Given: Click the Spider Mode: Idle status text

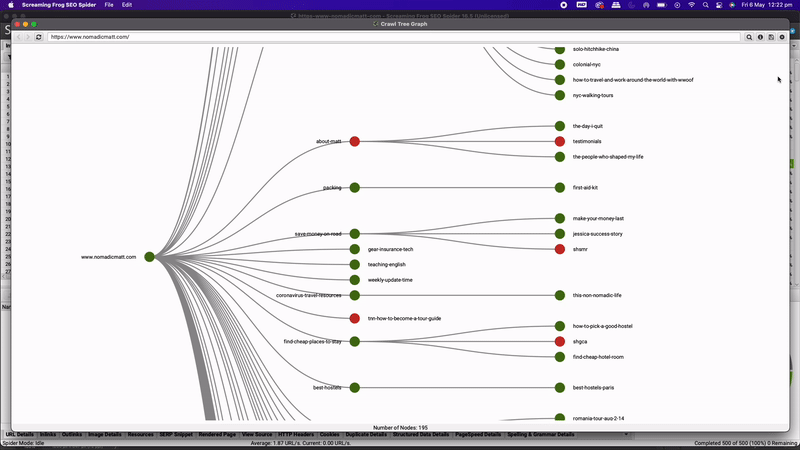Looking at the screenshot, I should (23, 443).
